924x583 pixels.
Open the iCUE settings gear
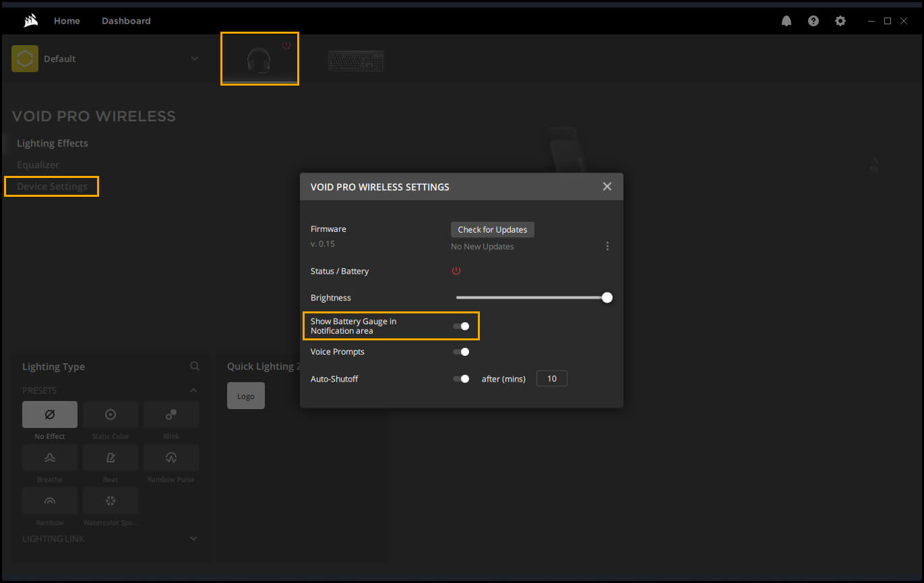tap(840, 21)
